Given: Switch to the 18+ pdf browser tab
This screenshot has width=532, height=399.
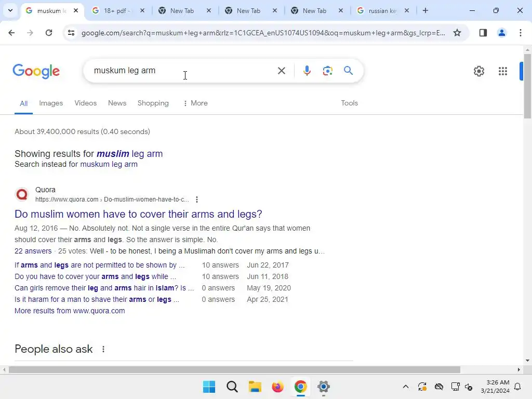Looking at the screenshot, I should [118, 10].
